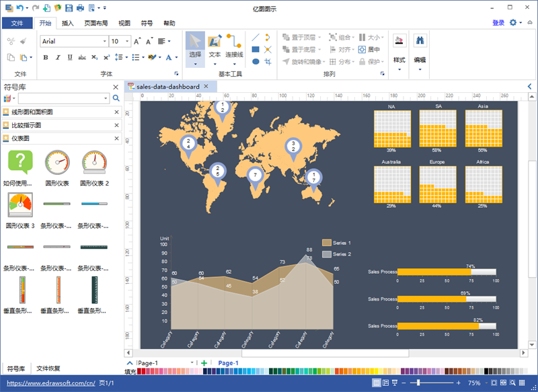Add a new page with plus icon
538x392 pixels.
[204, 363]
